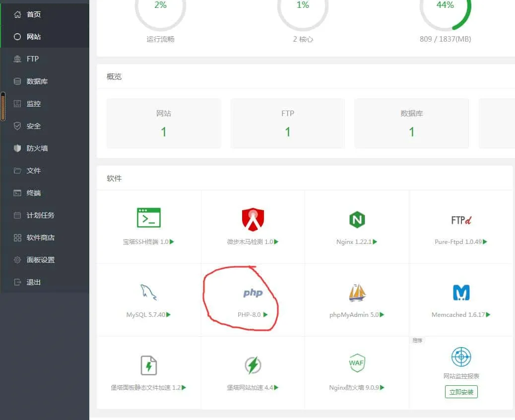
Task: Click the home icon beside 首页
Action: [x=17, y=14]
